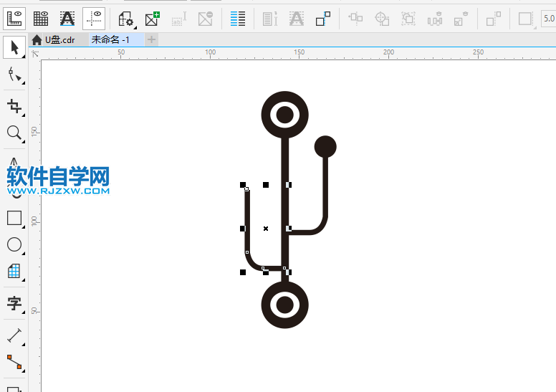This screenshot has height=392, width=556.
Task: Select the Table/graph paper tool
Action: (x=14, y=272)
